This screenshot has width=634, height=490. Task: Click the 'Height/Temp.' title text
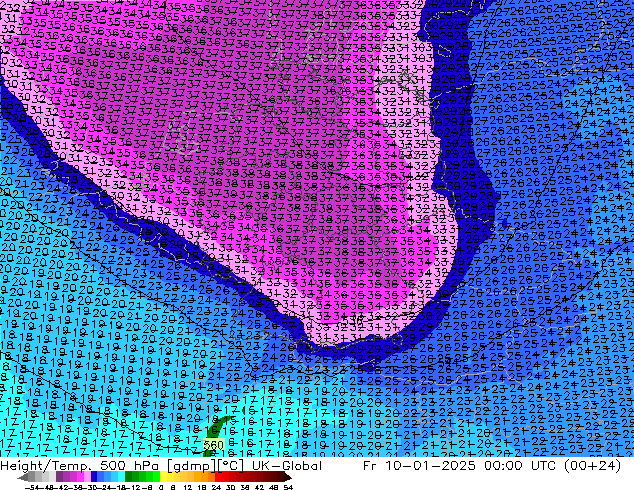coord(48,466)
